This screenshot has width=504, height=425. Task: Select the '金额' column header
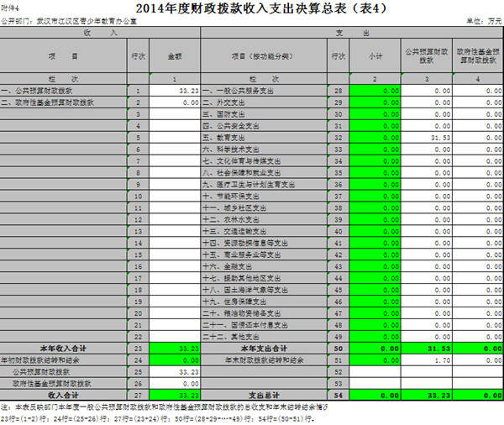coord(174,56)
